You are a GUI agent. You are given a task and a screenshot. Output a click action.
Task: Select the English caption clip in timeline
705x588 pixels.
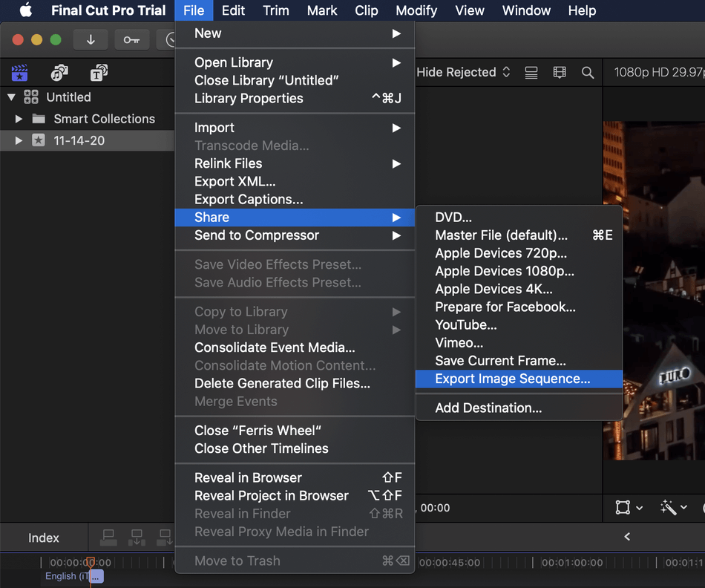[96, 576]
